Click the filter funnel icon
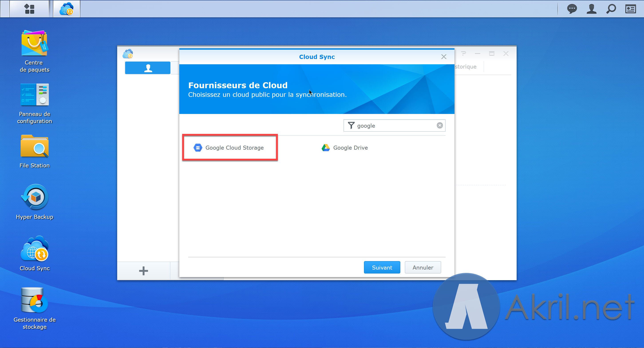644x348 pixels. pyautogui.click(x=351, y=125)
